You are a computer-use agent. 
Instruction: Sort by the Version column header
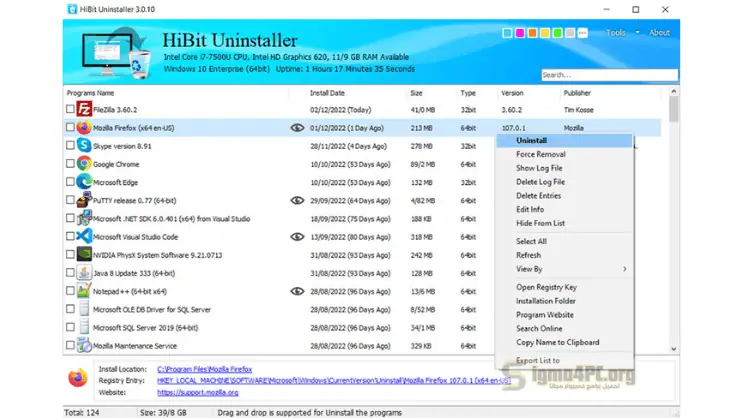tap(512, 93)
